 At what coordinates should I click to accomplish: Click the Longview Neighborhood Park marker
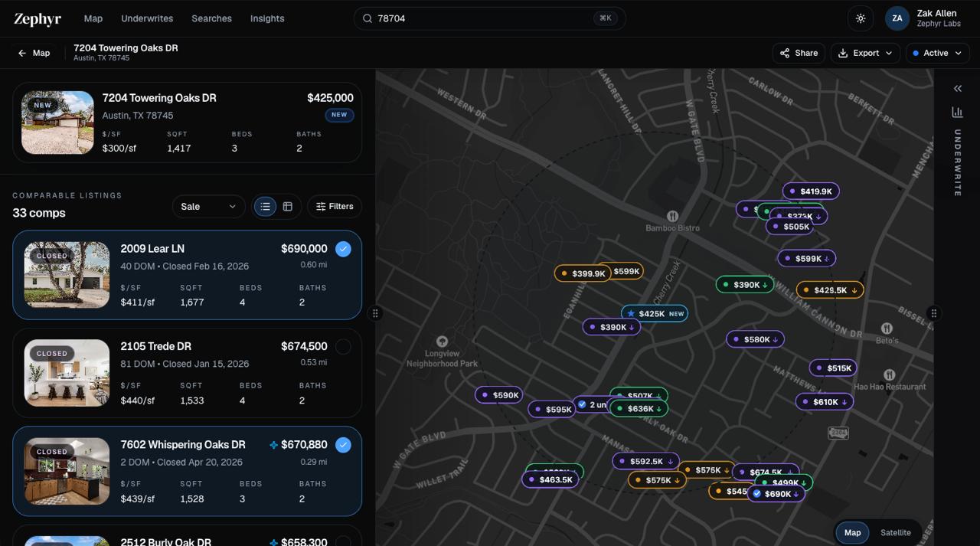pos(442,342)
